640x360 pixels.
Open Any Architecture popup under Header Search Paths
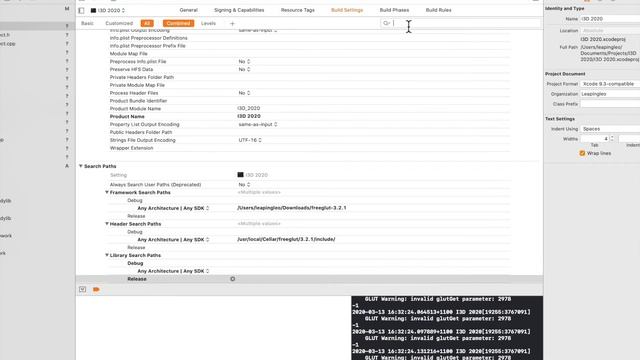pos(173,240)
